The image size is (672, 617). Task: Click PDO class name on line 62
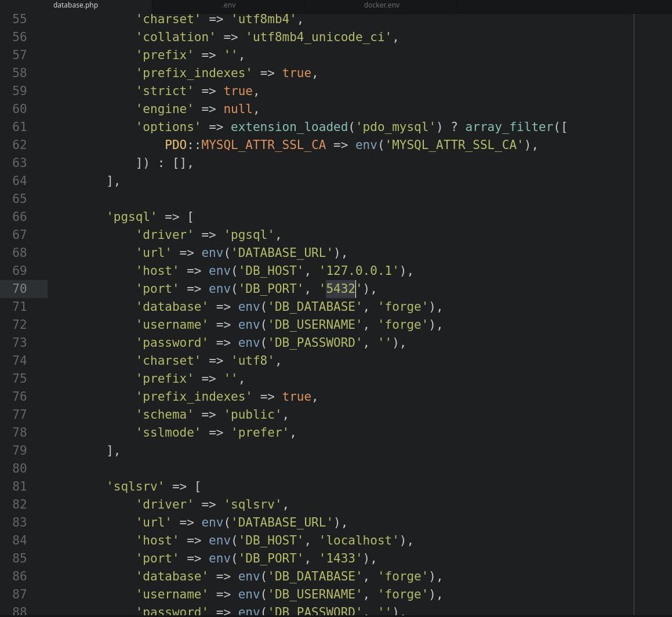point(176,145)
